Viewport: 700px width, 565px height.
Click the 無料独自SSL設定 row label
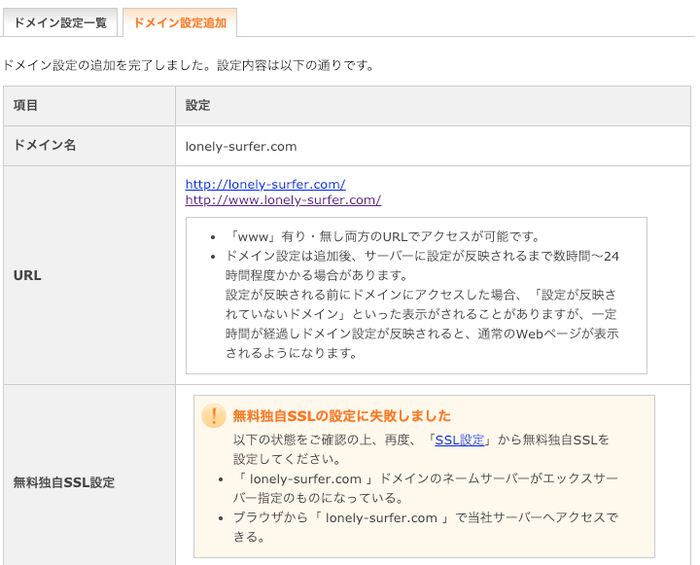coord(64,482)
